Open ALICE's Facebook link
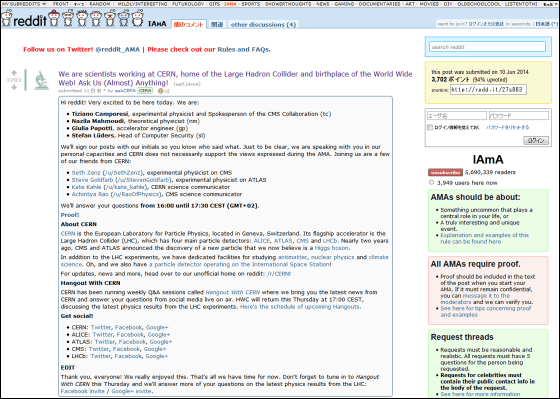Image resolution: width=560 pixels, height=399 pixels. point(130,335)
